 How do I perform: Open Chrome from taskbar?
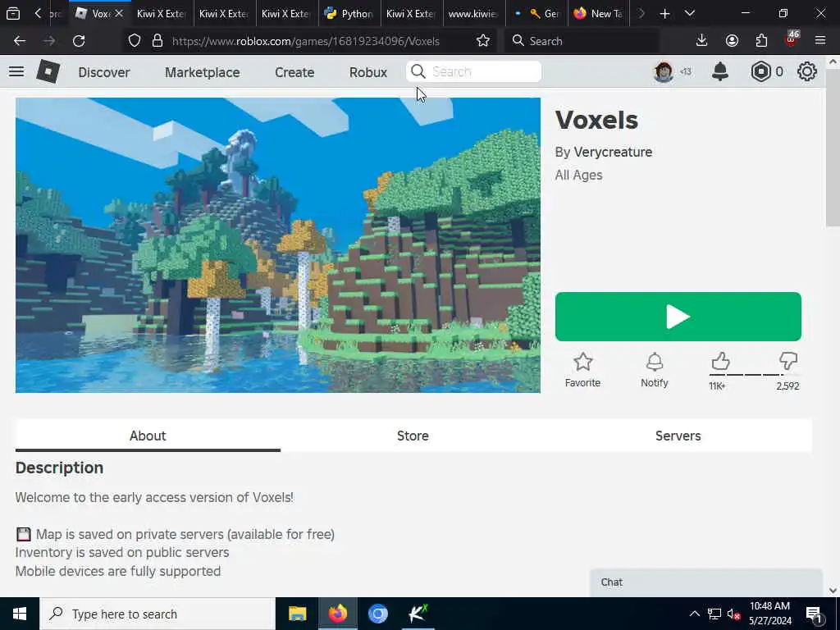377,614
